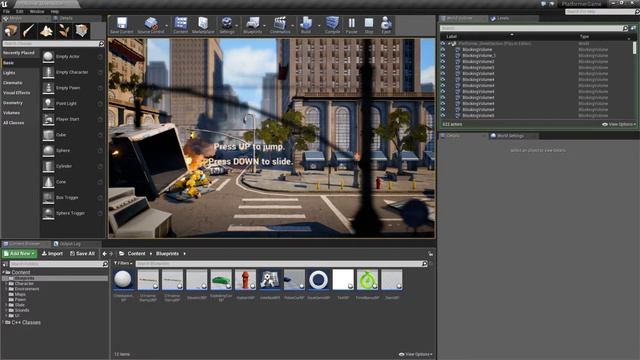
Task: Click the Eject toolbar icon
Action: (x=386, y=23)
